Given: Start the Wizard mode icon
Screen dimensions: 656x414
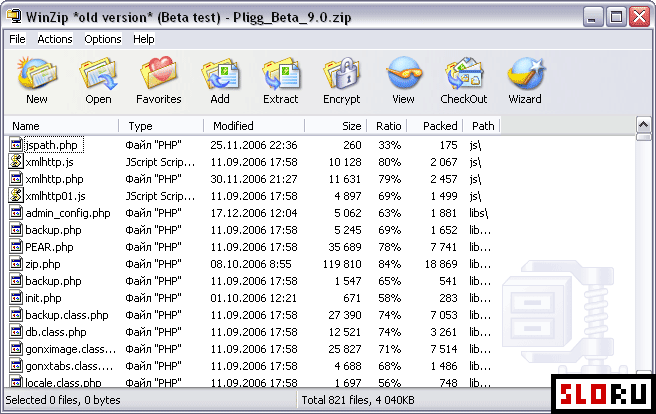Looking at the screenshot, I should tap(525, 74).
